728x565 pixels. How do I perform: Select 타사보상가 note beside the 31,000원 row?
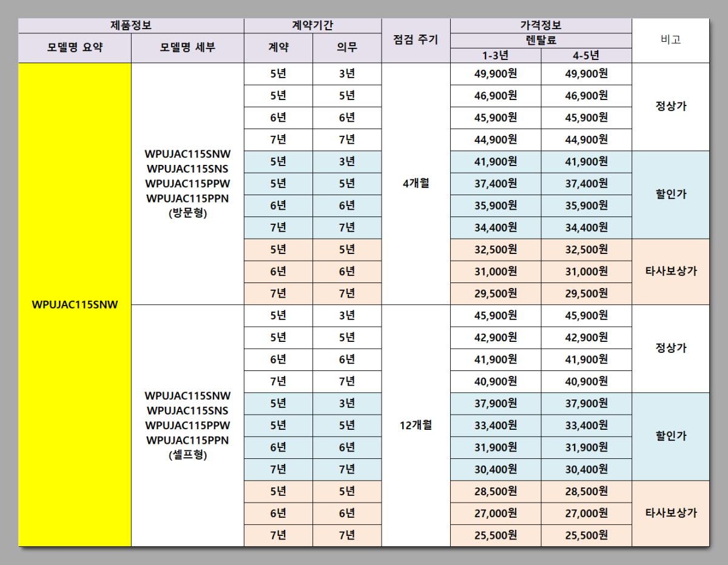point(670,272)
